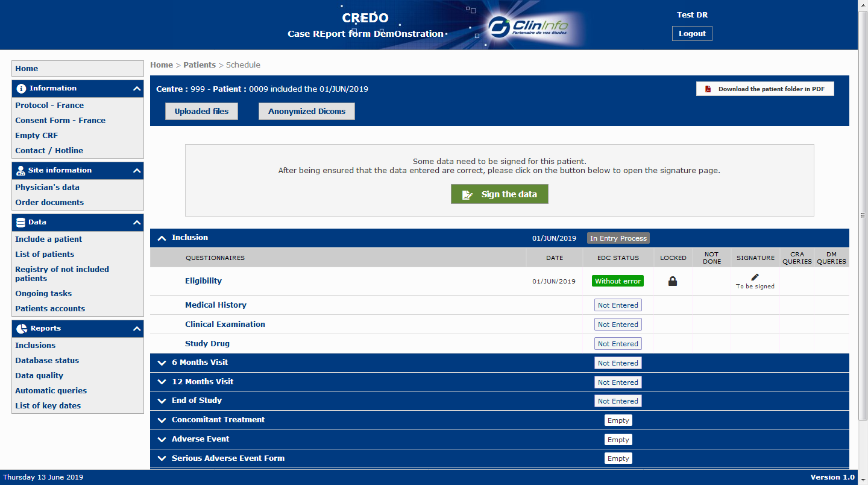Click the pencil signature icon for Eligibility
868x485 pixels.
pyautogui.click(x=755, y=277)
